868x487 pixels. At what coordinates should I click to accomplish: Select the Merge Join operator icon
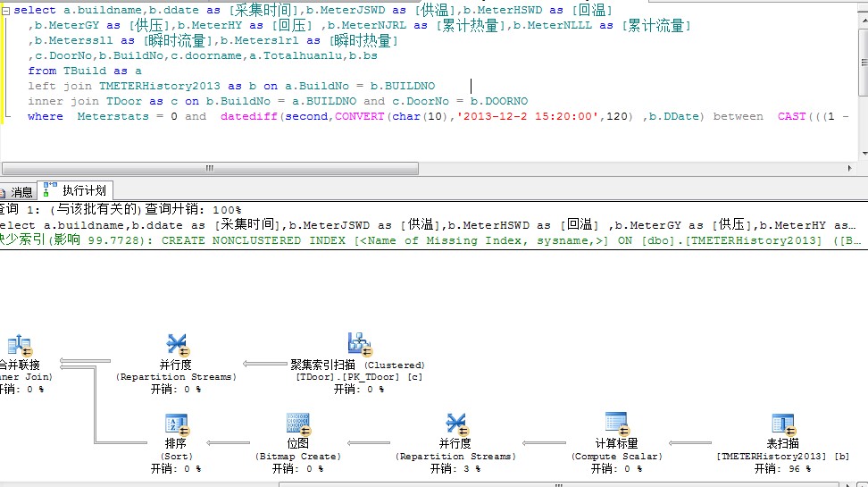(20, 345)
